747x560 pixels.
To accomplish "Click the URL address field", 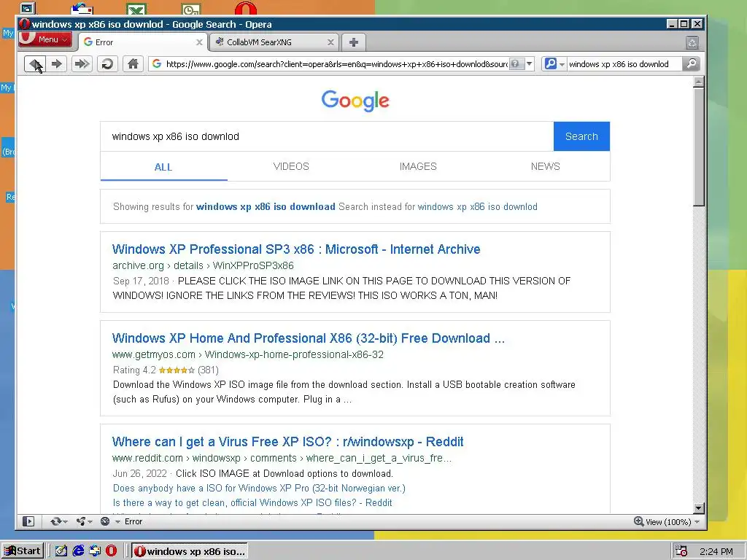I will (x=336, y=64).
